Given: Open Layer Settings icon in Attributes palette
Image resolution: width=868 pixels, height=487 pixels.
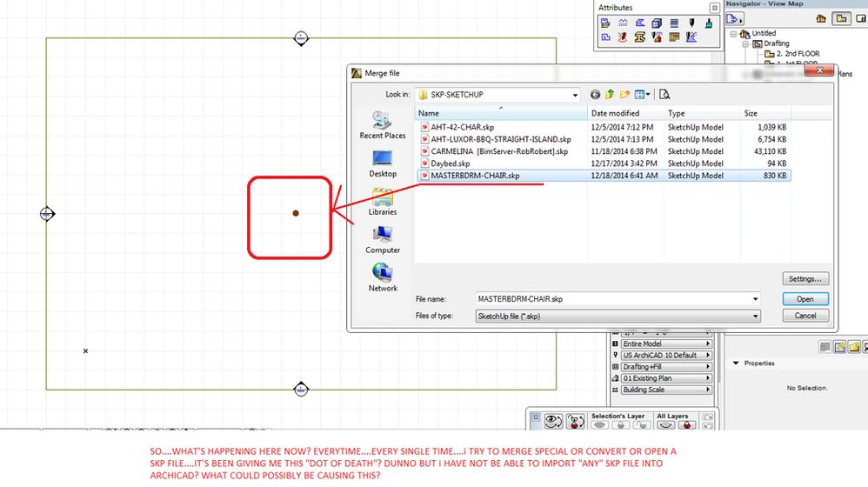Looking at the screenshot, I should [605, 23].
